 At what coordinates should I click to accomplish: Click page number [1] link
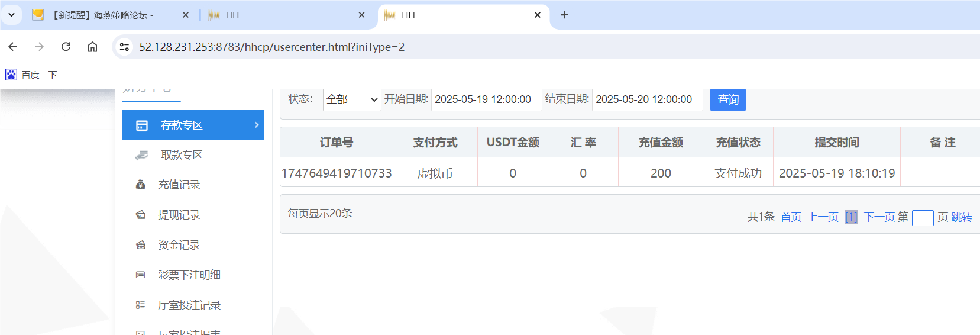point(851,217)
